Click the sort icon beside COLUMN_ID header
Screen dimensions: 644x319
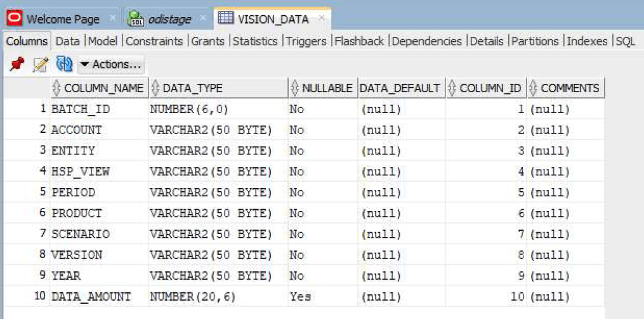(x=452, y=88)
